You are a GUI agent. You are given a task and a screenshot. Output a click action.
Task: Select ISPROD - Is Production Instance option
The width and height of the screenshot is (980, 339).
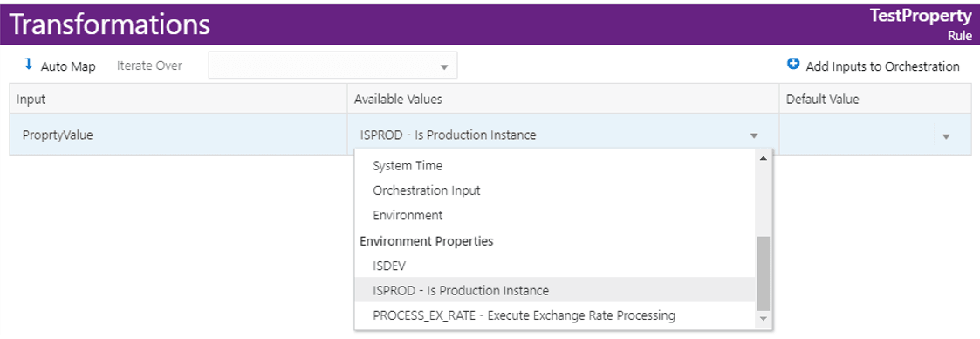point(556,290)
